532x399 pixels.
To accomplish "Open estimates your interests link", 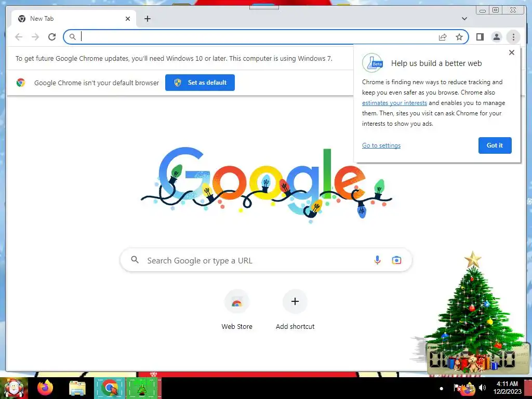I will (394, 103).
